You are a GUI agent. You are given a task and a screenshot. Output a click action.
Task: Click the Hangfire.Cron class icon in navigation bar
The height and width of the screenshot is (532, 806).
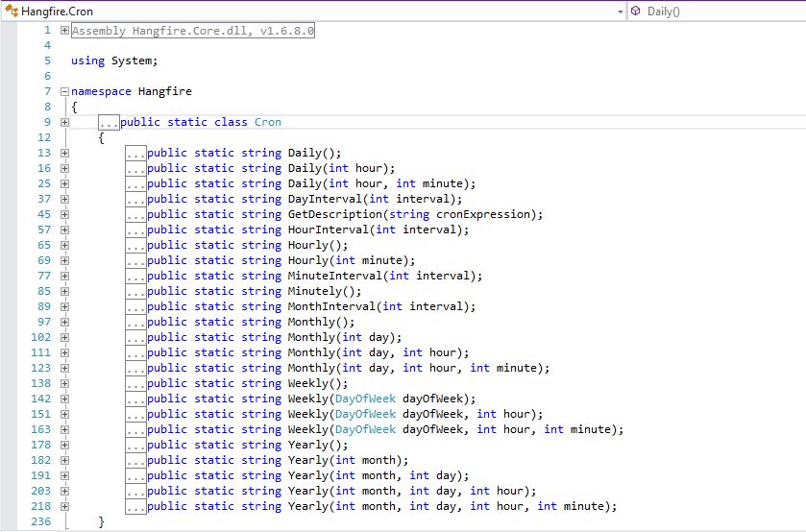click(11, 11)
